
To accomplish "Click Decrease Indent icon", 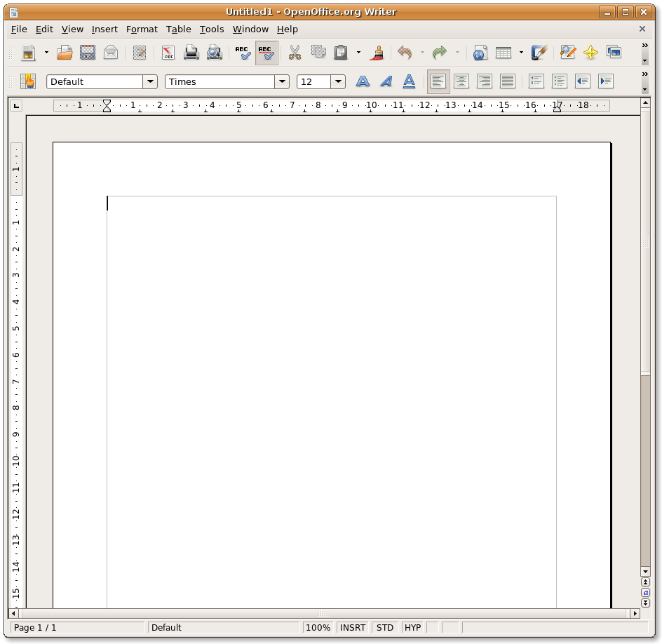I will pos(583,81).
